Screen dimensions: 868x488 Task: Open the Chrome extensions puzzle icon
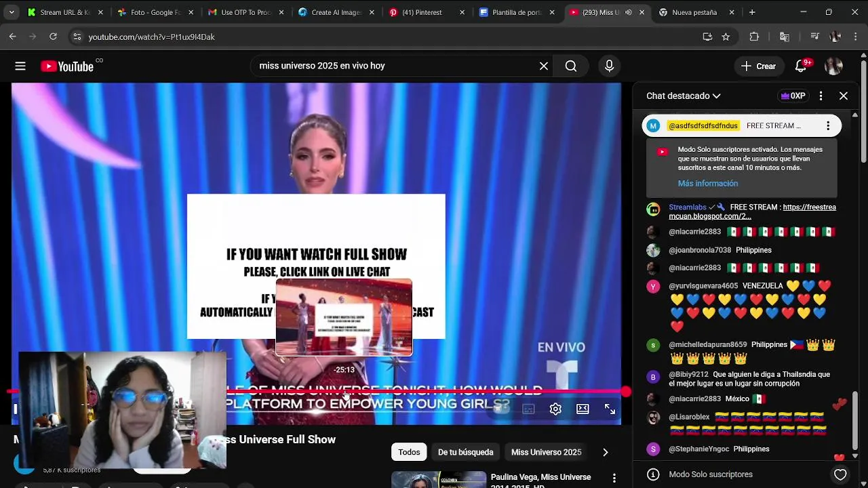click(754, 37)
